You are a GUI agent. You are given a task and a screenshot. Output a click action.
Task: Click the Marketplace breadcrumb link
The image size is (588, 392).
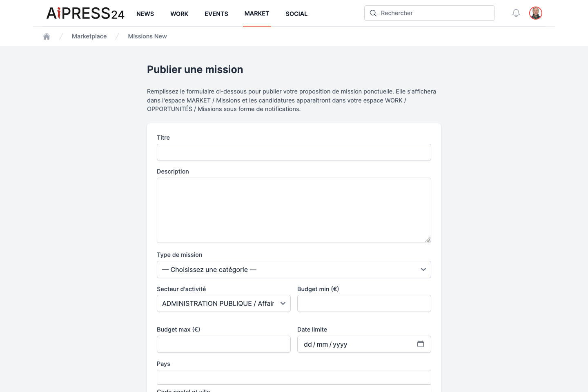(x=89, y=36)
